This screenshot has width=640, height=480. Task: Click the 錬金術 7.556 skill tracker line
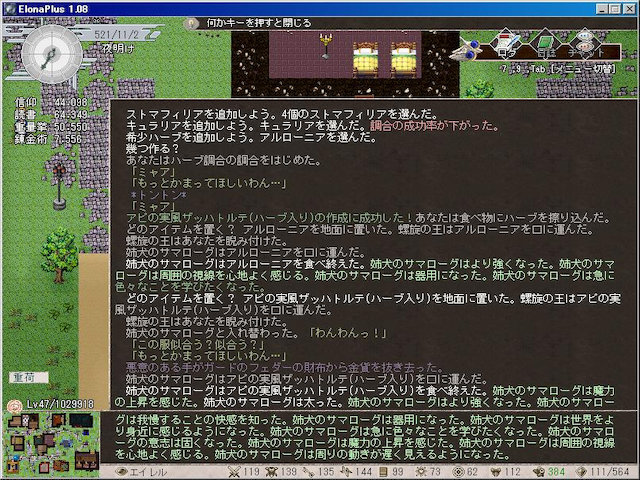(x=48, y=139)
